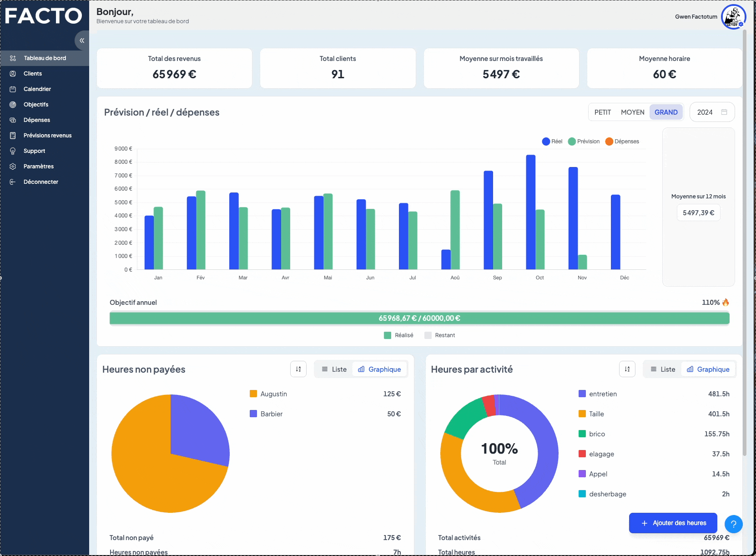The width and height of the screenshot is (756, 556).
Task: Open the Dépenses wallet icon
Action: pyautogui.click(x=13, y=120)
